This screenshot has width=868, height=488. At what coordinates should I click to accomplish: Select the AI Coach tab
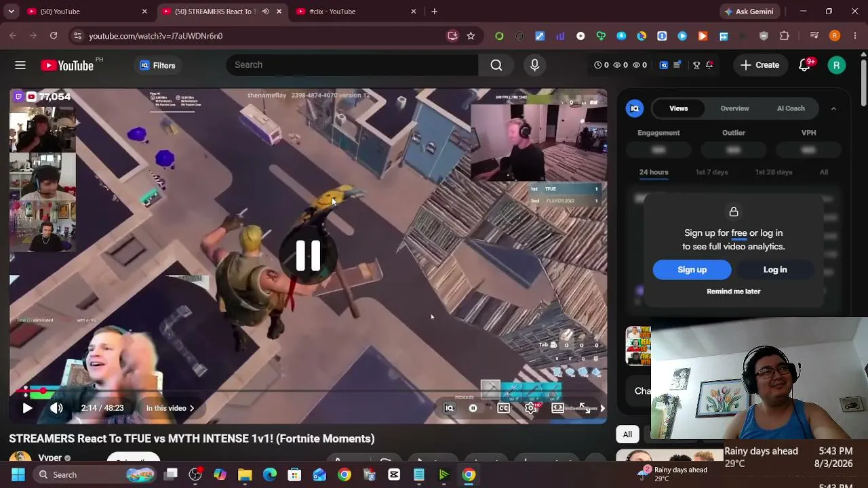[791, 108]
